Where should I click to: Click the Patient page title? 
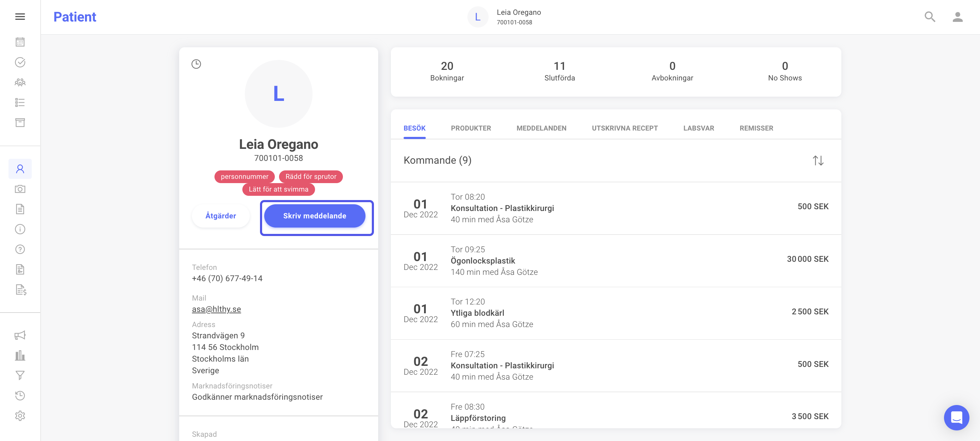[x=75, y=17]
